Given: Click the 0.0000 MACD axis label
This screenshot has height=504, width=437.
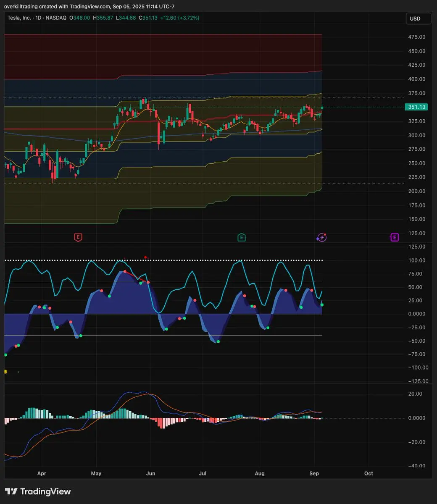Looking at the screenshot, I should click(x=417, y=418).
